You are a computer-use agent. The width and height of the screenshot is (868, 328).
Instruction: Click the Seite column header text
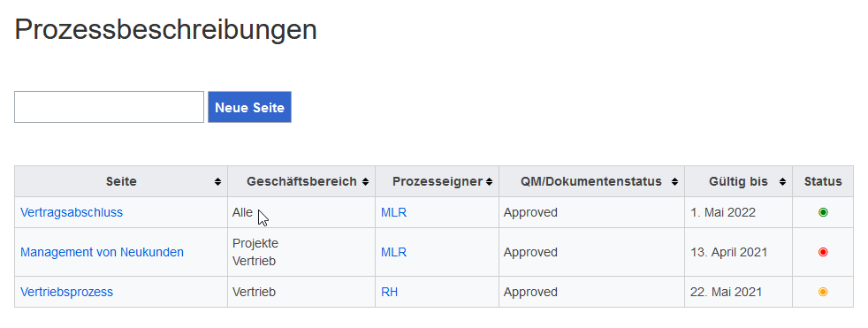point(121,182)
